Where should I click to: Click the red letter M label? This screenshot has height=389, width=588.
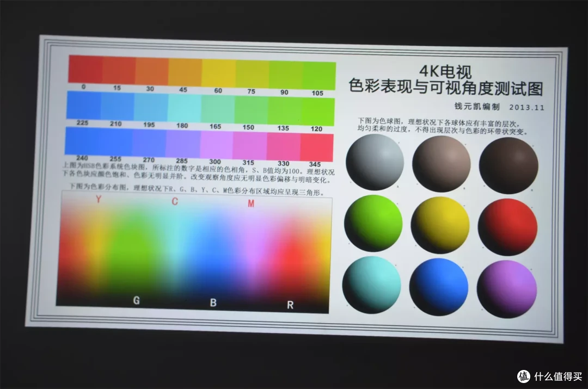pos(251,203)
